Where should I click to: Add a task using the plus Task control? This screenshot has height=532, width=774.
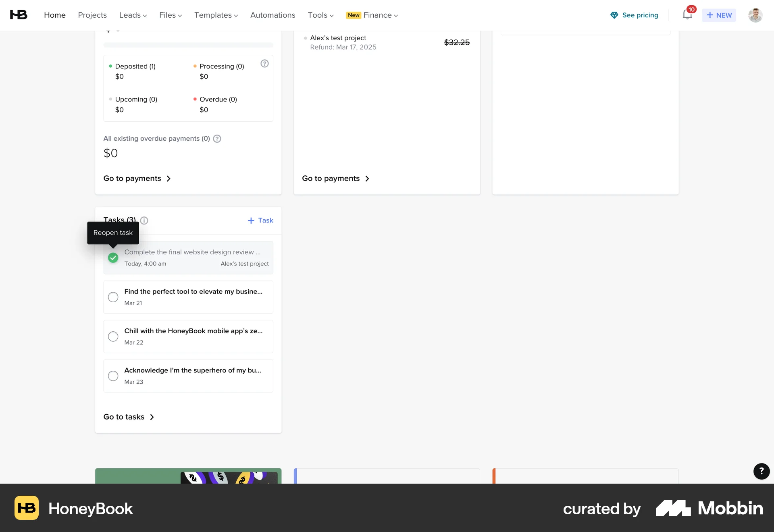tap(260, 220)
